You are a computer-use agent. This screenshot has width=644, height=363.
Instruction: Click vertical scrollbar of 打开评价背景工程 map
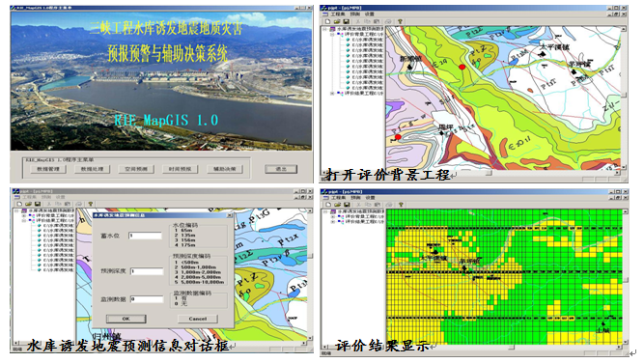[x=624, y=98]
